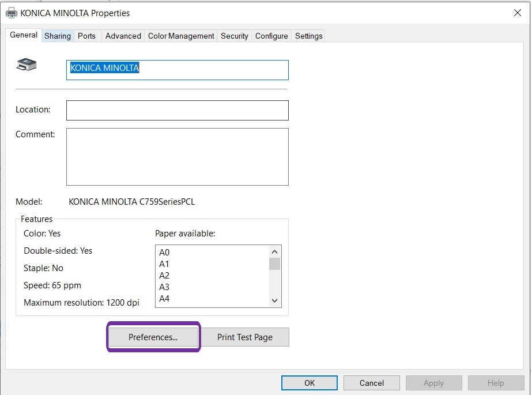Open the Color Management tab
The image size is (532, 395).
[x=180, y=35]
